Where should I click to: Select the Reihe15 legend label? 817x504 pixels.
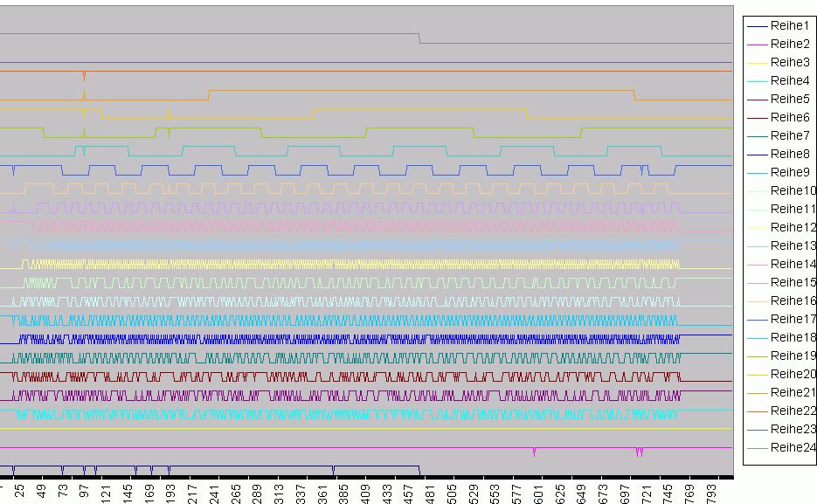coord(793,282)
